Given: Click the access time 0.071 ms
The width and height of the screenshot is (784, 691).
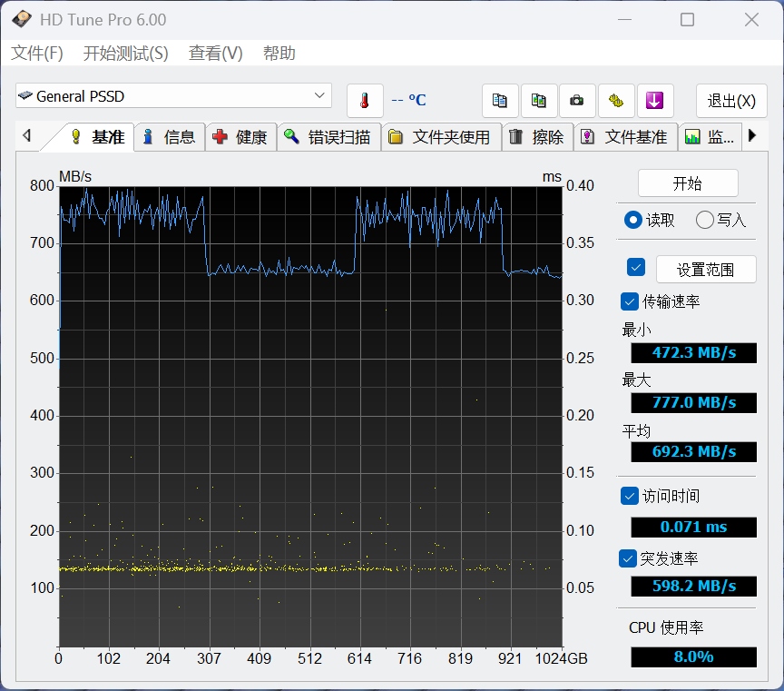Looking at the screenshot, I should click(693, 527).
